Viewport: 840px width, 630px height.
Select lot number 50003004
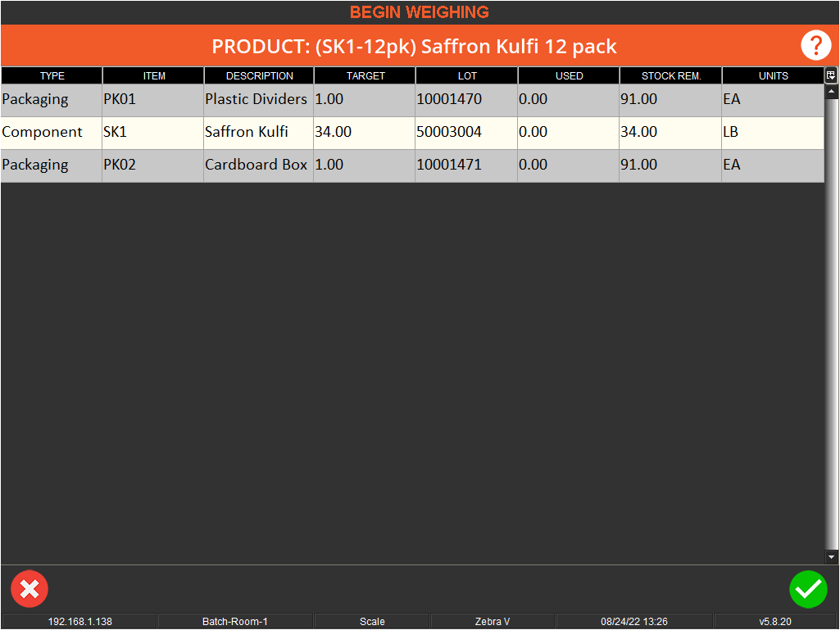tap(466, 133)
